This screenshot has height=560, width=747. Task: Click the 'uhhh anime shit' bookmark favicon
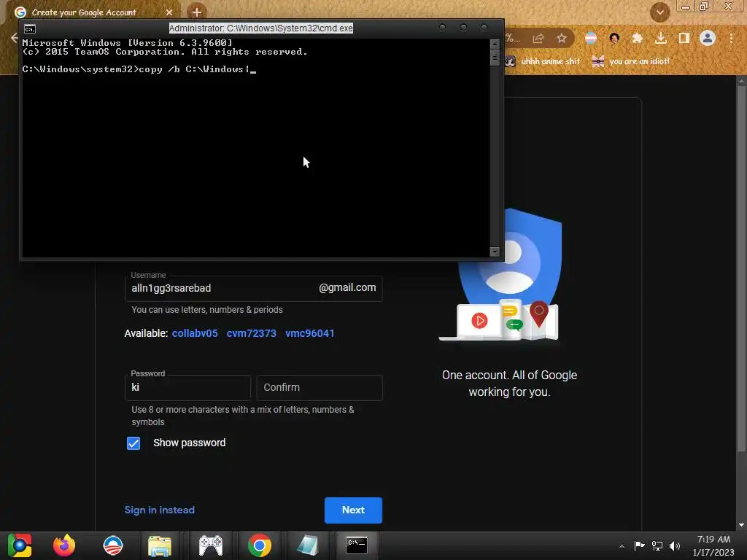coord(511,61)
